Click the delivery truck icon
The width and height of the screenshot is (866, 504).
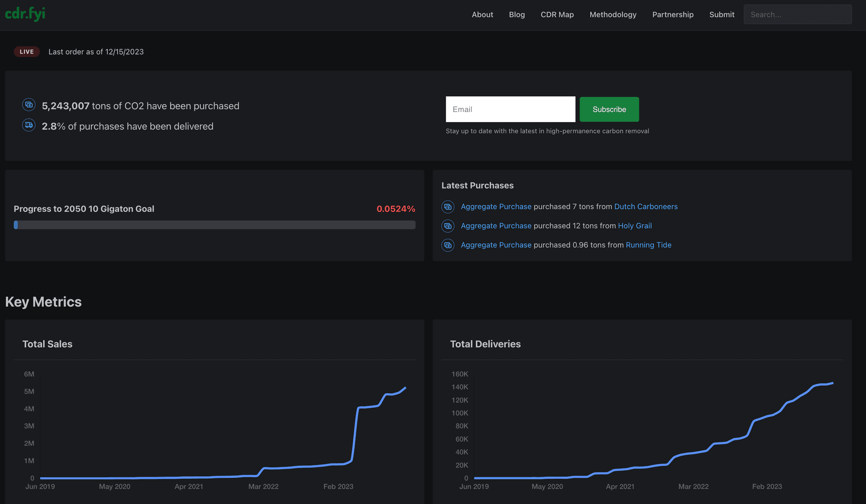(x=29, y=125)
